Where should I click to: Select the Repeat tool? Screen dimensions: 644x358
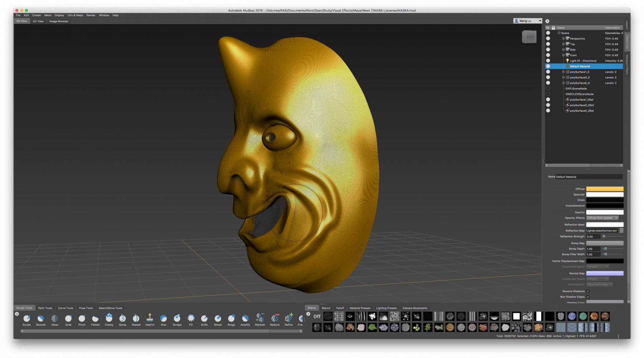[x=136, y=319]
